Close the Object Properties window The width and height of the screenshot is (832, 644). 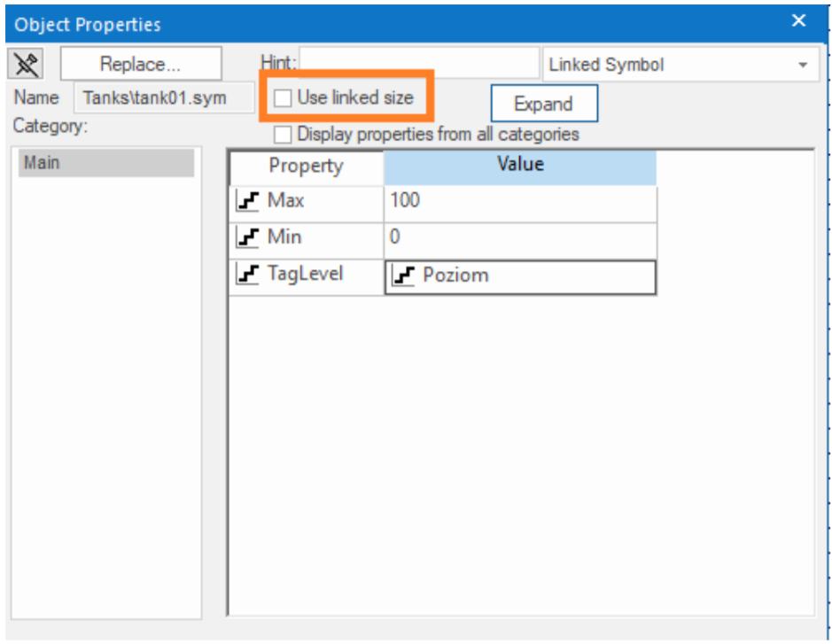tap(798, 21)
